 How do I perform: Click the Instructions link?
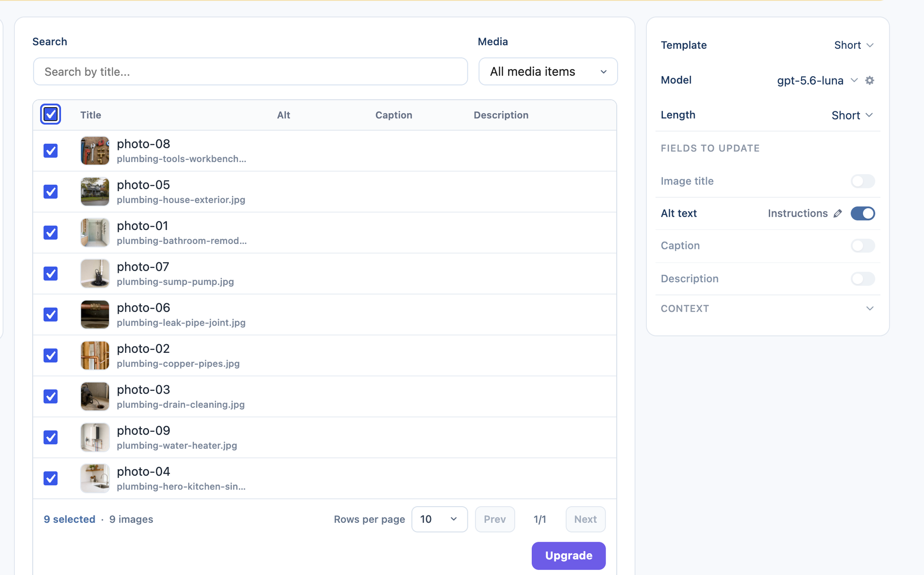tap(798, 213)
